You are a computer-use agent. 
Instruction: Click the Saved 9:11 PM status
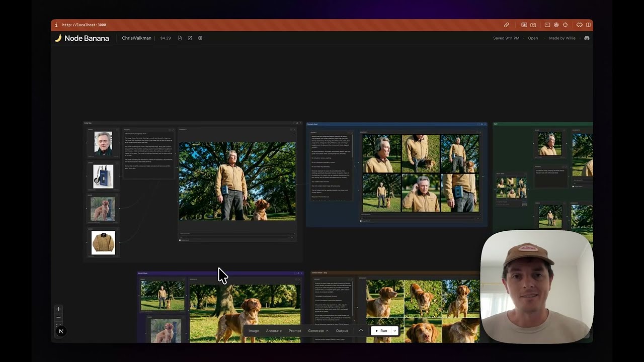(506, 38)
